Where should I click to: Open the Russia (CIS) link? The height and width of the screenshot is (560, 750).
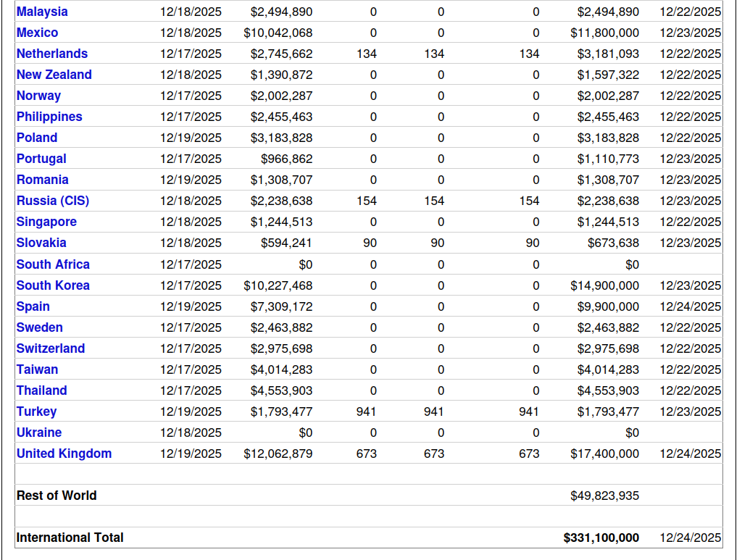(53, 201)
